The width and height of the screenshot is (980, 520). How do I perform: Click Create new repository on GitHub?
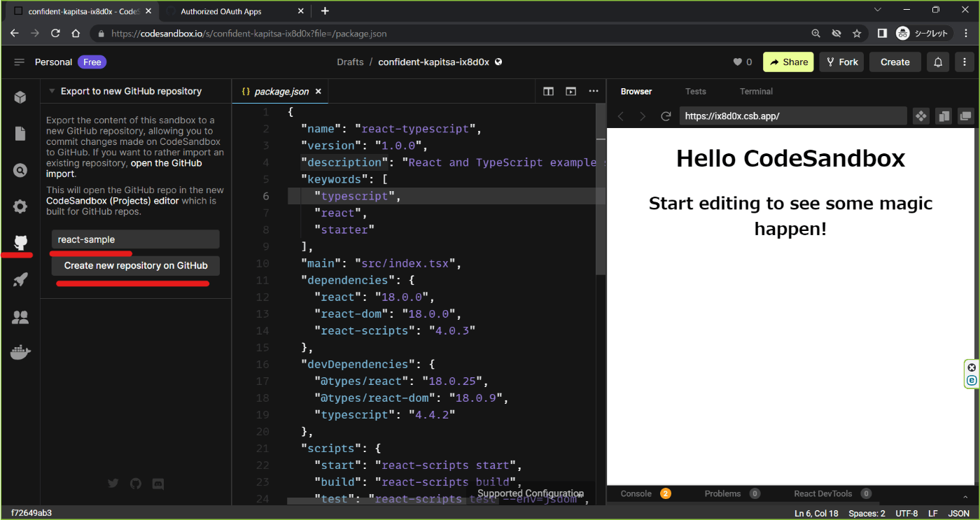coord(136,266)
